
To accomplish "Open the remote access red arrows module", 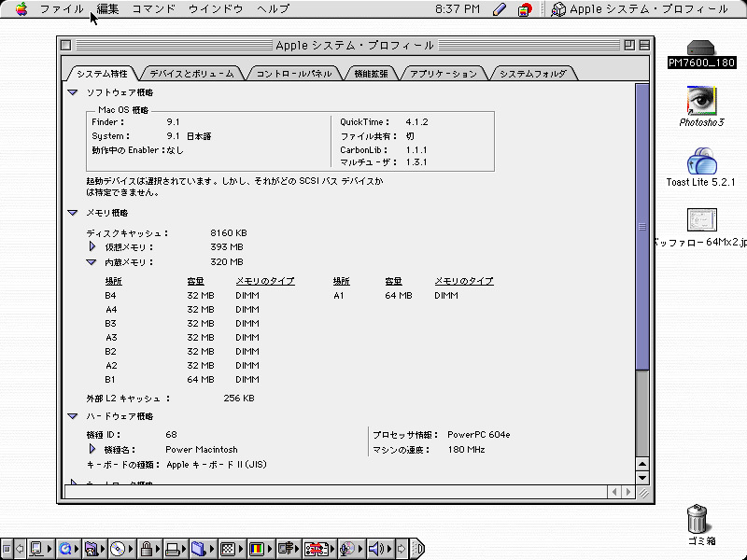I will point(319,549).
